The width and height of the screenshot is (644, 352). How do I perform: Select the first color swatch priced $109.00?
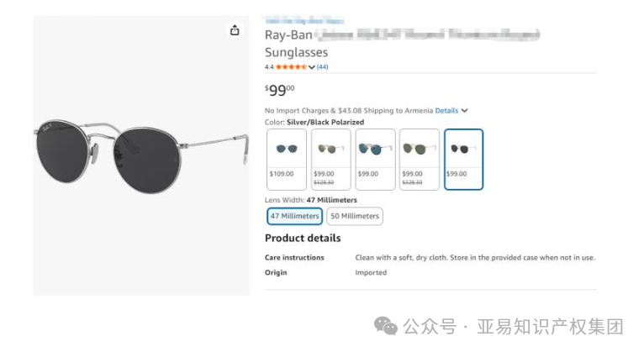(287, 159)
